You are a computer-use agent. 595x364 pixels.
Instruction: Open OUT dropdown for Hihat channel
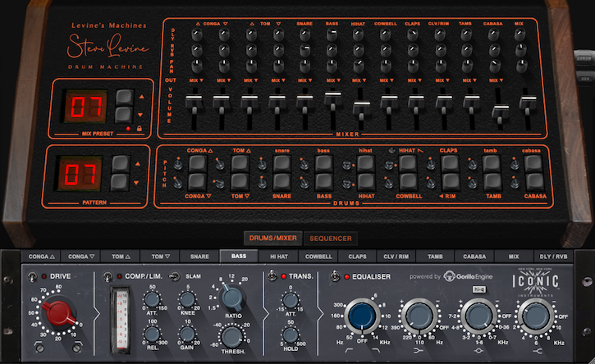pyautogui.click(x=359, y=80)
